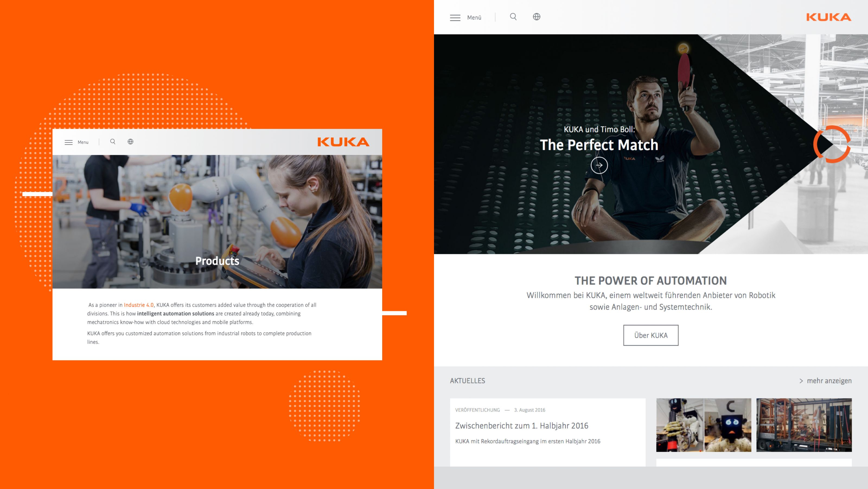Click search icon in Products mockup
The height and width of the screenshot is (489, 868).
(113, 142)
